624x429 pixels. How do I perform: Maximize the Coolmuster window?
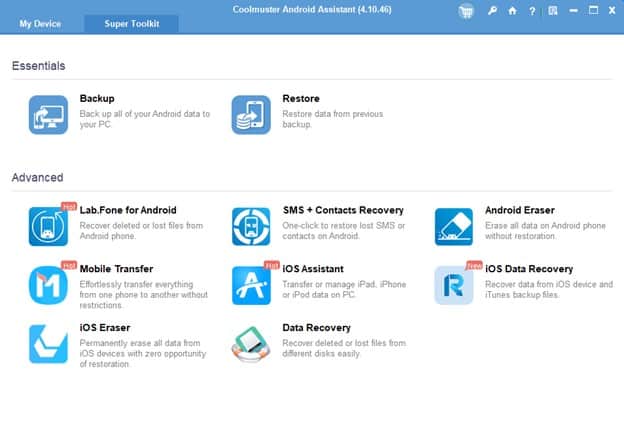593,10
